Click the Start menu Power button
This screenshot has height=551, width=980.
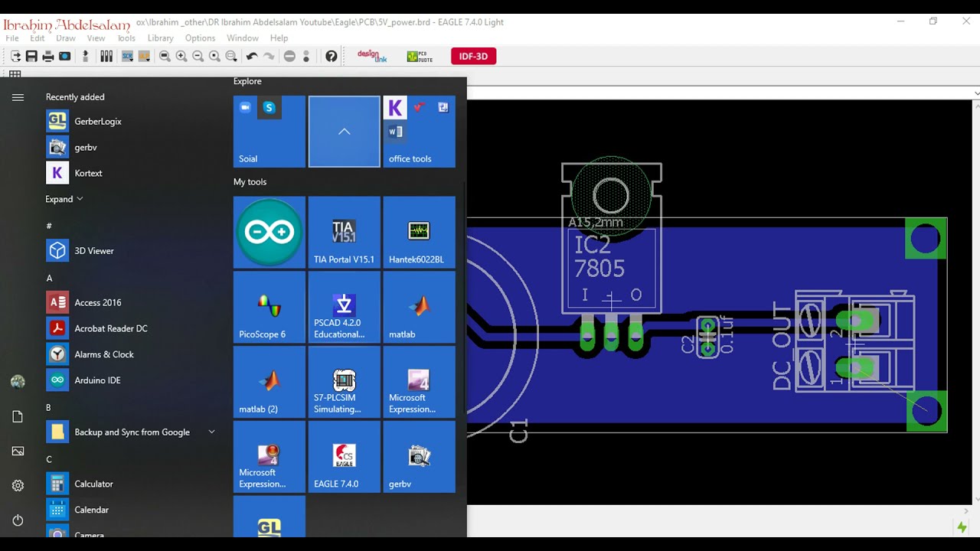click(x=18, y=520)
